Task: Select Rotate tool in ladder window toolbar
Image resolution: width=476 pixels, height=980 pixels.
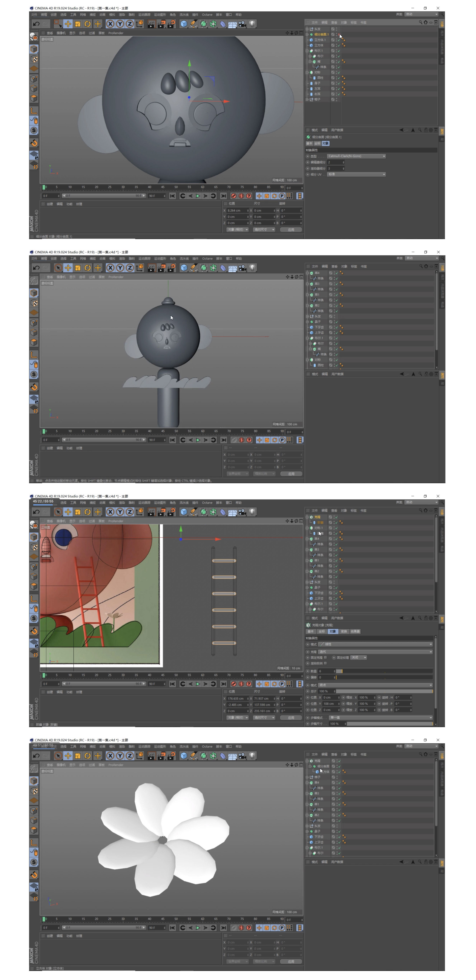Action: 87,512
